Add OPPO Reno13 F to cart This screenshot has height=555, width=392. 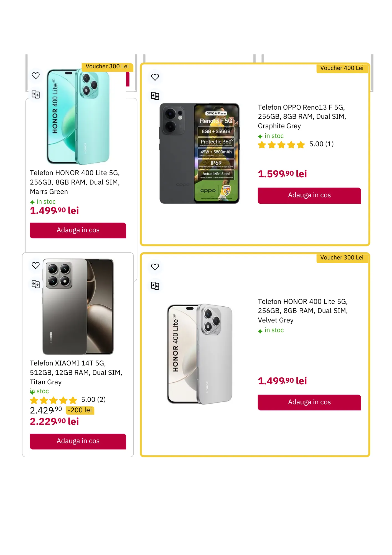(309, 195)
